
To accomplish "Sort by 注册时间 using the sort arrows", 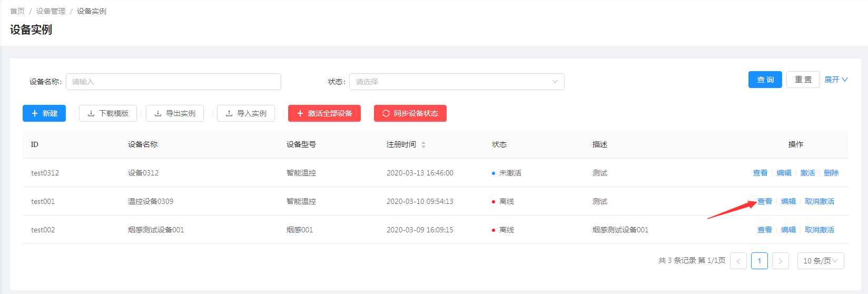I will (423, 144).
